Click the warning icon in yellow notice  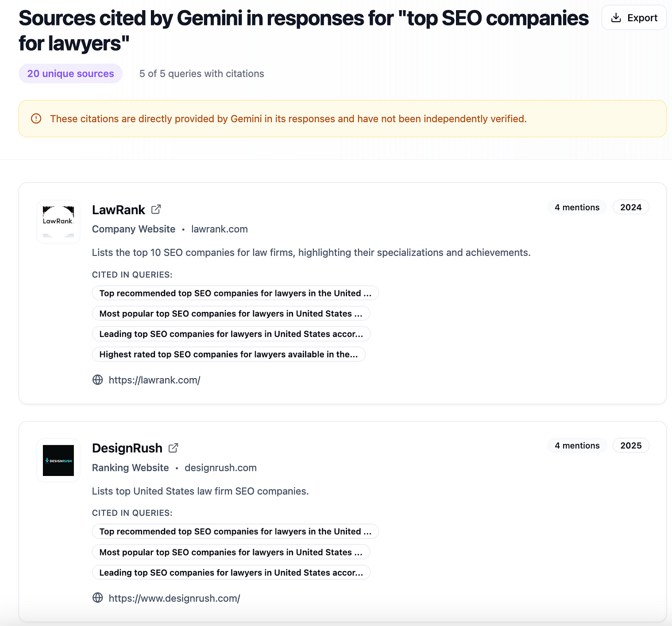pos(36,119)
